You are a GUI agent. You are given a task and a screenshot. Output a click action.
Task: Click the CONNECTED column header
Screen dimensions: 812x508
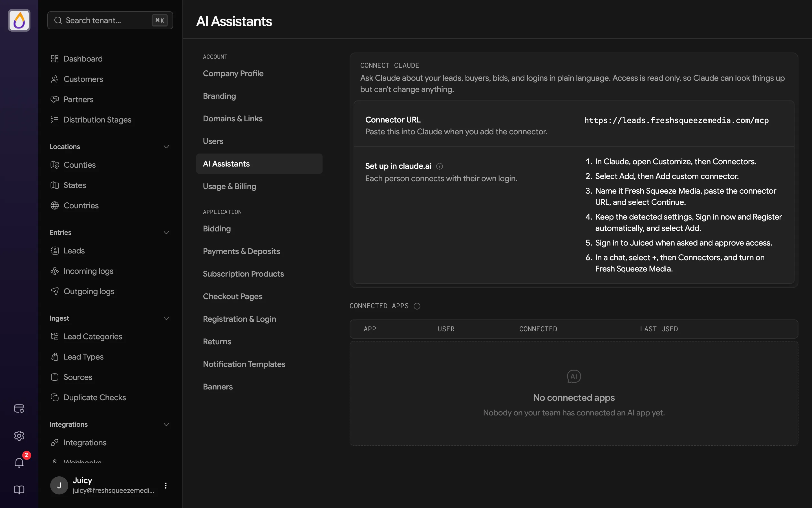point(538,329)
